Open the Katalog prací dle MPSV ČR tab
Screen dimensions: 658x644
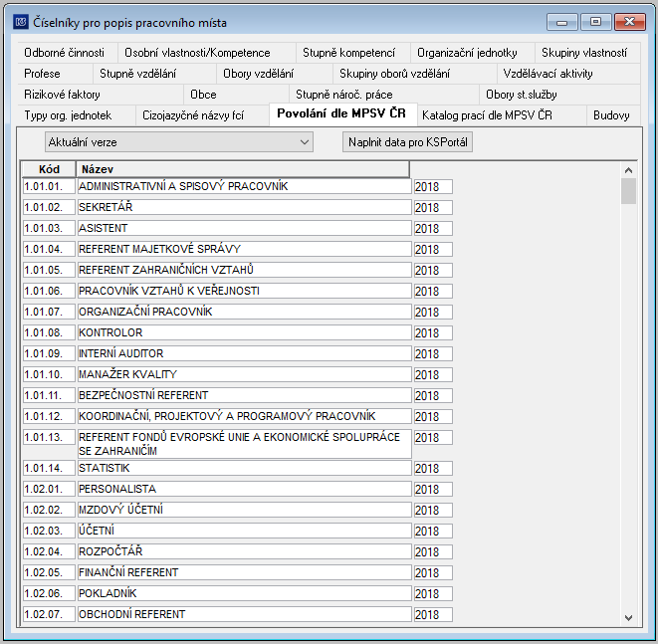[487, 115]
